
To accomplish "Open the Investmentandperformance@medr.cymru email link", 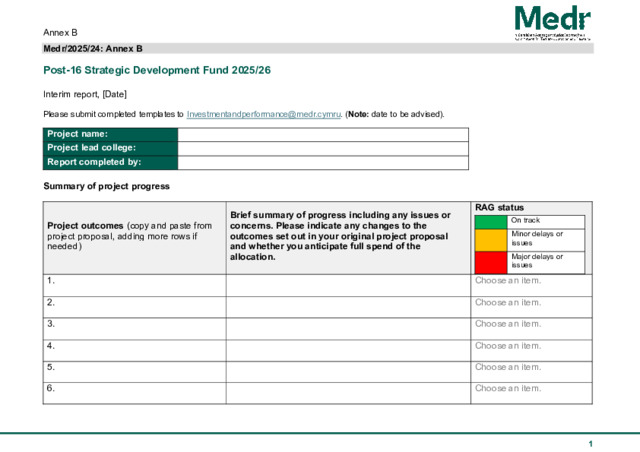I will click(264, 115).
